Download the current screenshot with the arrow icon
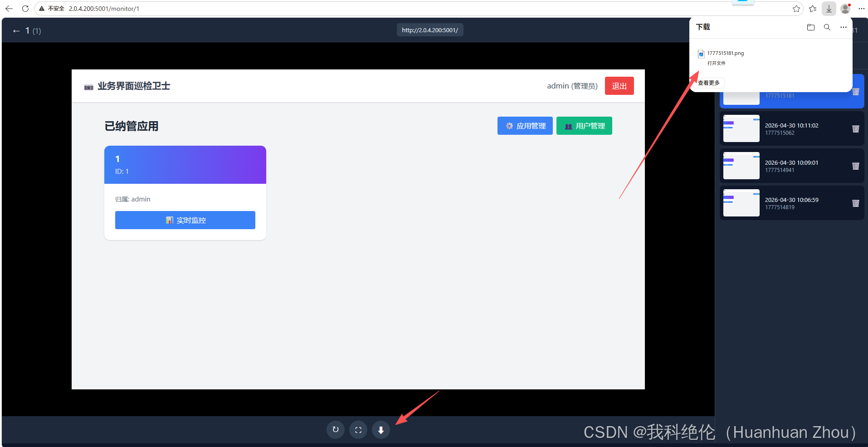Screen dimensions: 868x447 click(381, 430)
